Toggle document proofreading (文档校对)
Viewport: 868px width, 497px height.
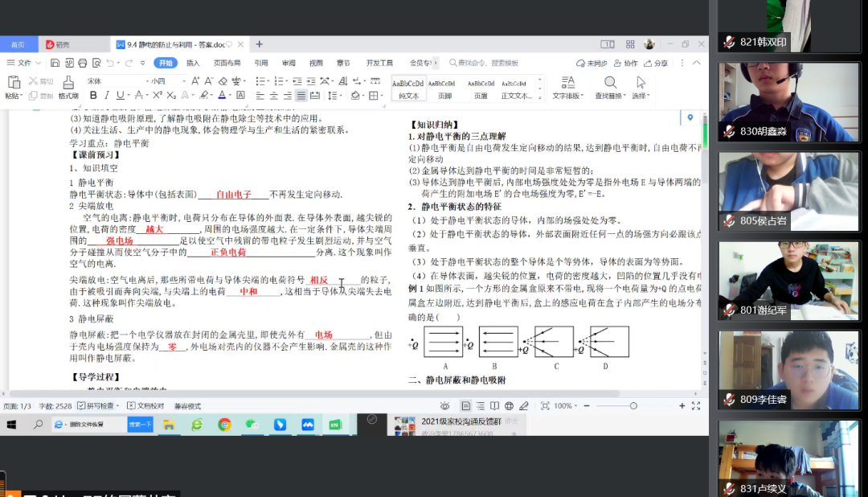coord(145,405)
